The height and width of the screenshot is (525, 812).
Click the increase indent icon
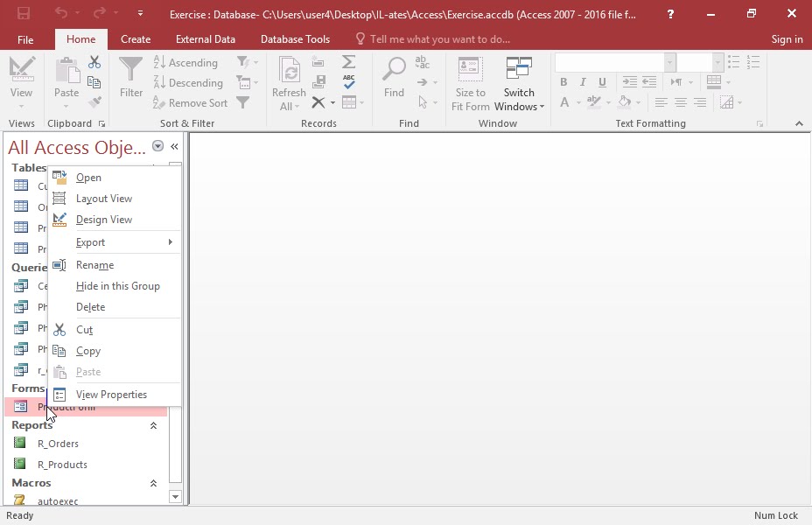[x=629, y=81]
